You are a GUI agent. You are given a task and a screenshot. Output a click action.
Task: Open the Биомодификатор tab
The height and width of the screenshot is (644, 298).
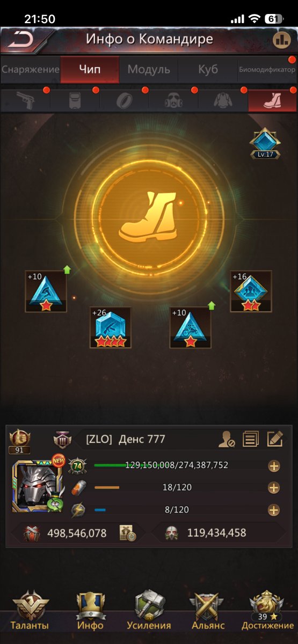click(267, 70)
